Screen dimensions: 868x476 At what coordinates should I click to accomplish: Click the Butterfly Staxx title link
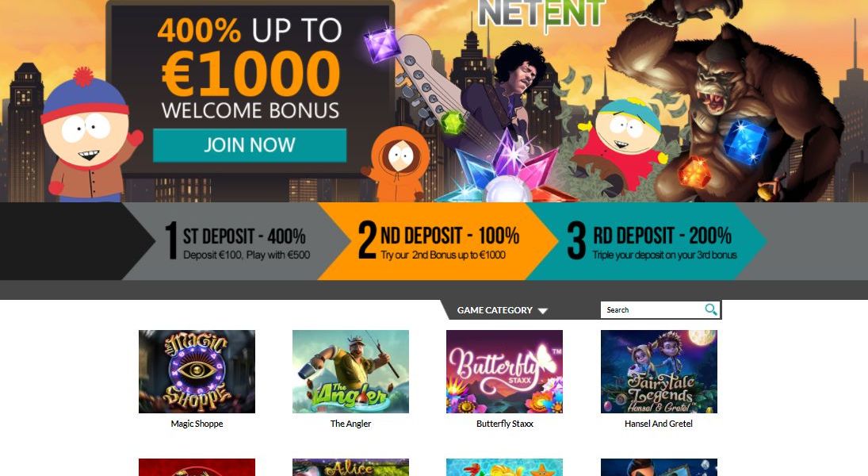tap(504, 424)
